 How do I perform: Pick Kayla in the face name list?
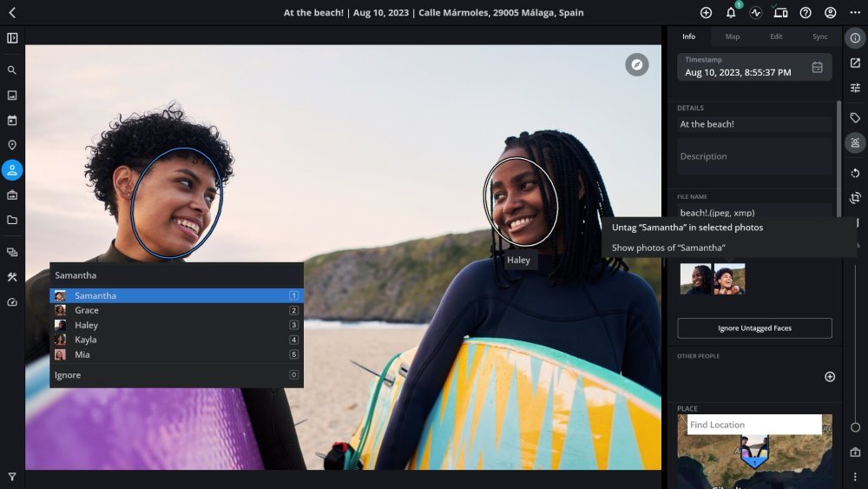pos(86,340)
